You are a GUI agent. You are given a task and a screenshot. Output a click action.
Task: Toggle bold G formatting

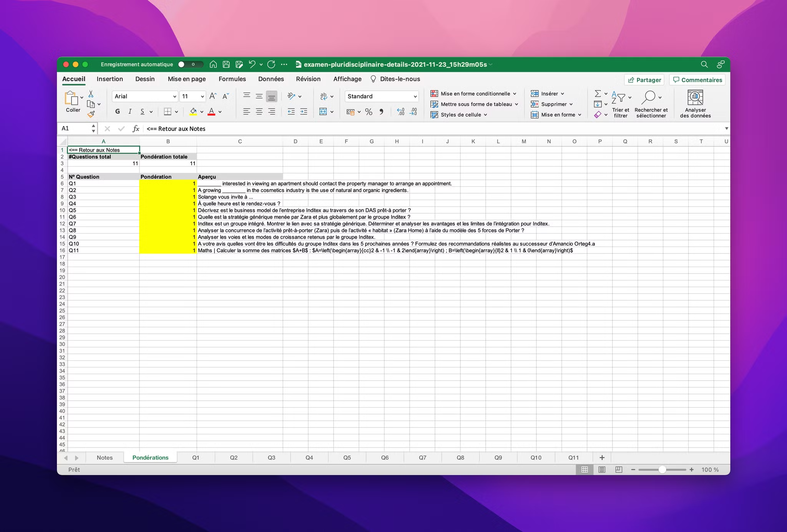[x=118, y=112]
